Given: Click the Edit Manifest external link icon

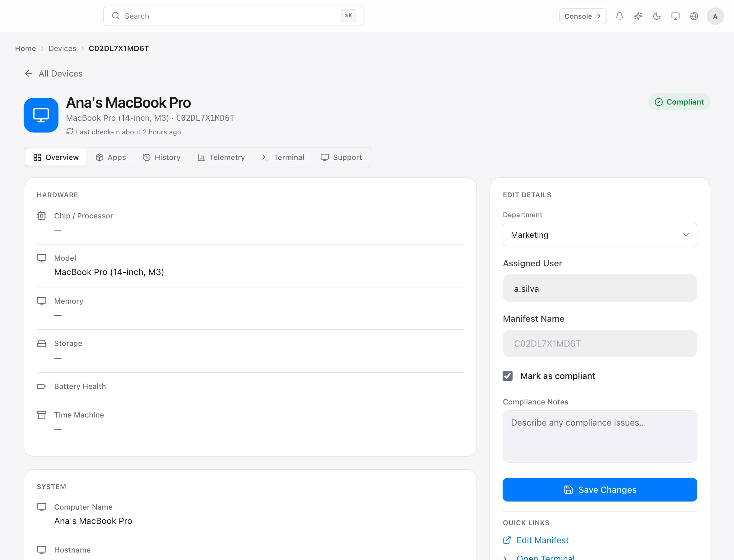Looking at the screenshot, I should click(507, 540).
